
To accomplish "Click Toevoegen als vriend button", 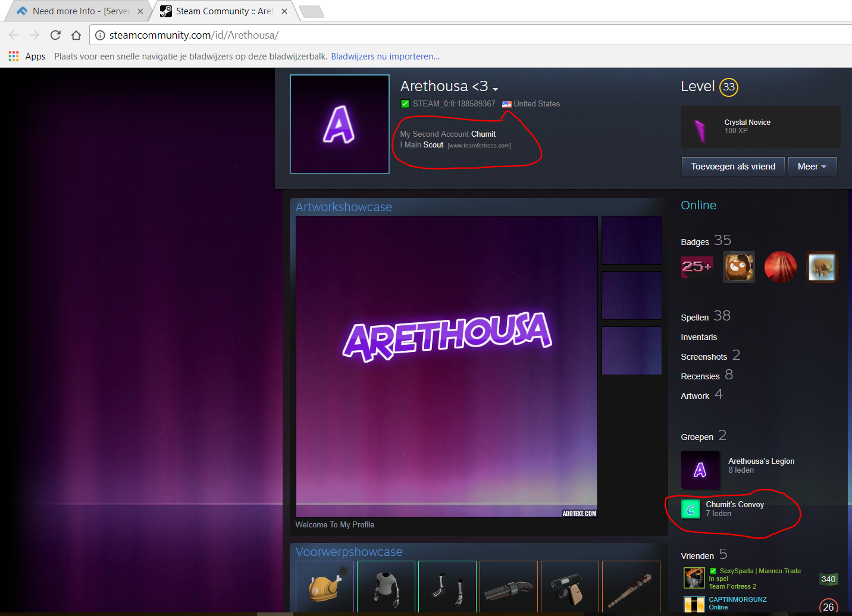I will pos(732,166).
